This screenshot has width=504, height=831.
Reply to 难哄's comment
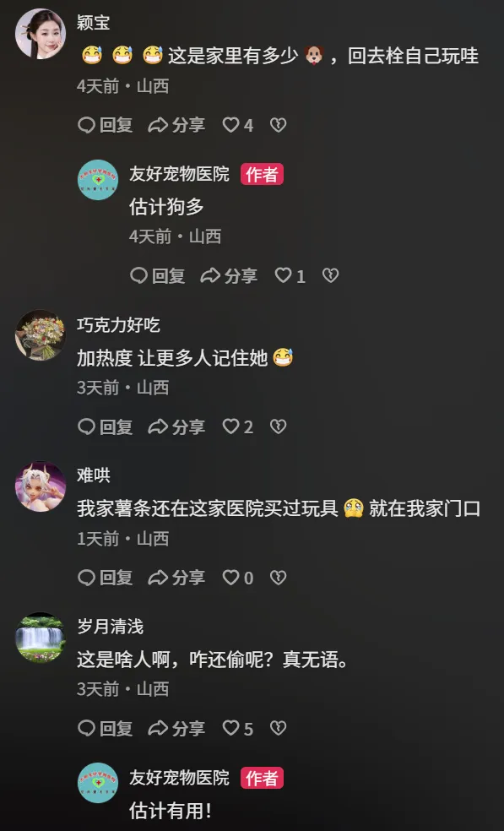pyautogui.click(x=105, y=578)
